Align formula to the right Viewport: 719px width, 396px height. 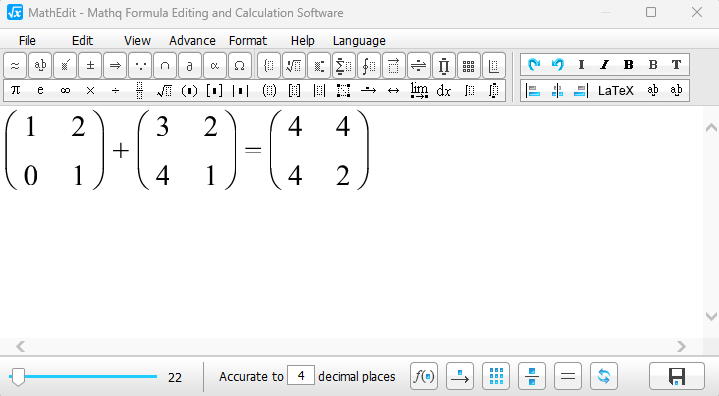pyautogui.click(x=581, y=90)
